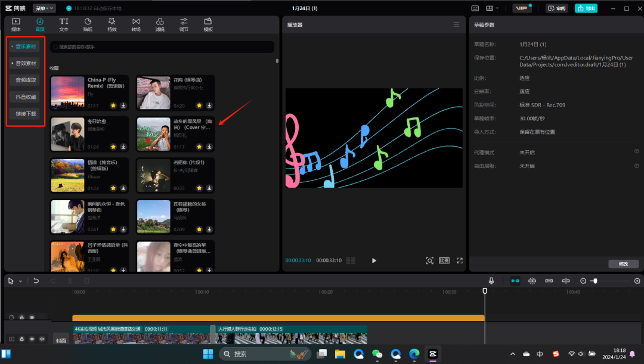Screen dimensions: 644x364
Task: Toggle favorite star on 瞬间的永恒 track
Action: (113, 229)
